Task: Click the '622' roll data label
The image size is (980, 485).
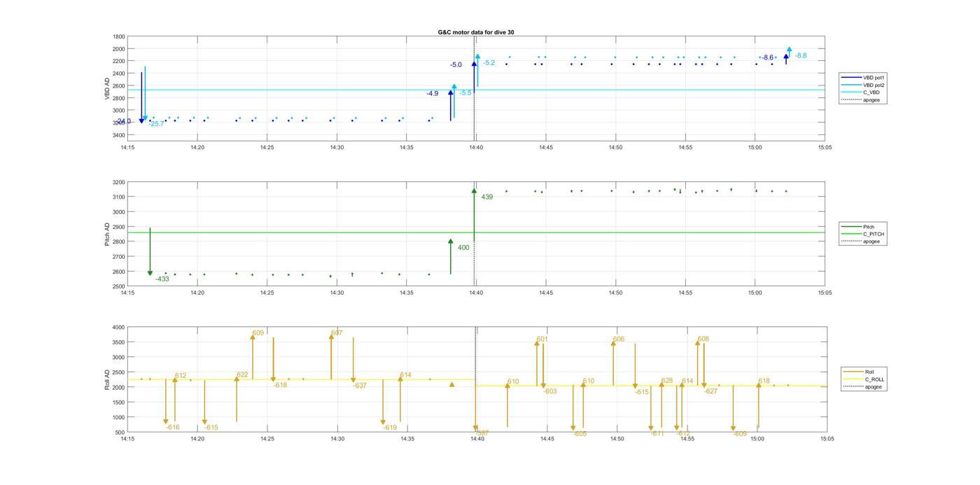Action: pyautogui.click(x=242, y=375)
